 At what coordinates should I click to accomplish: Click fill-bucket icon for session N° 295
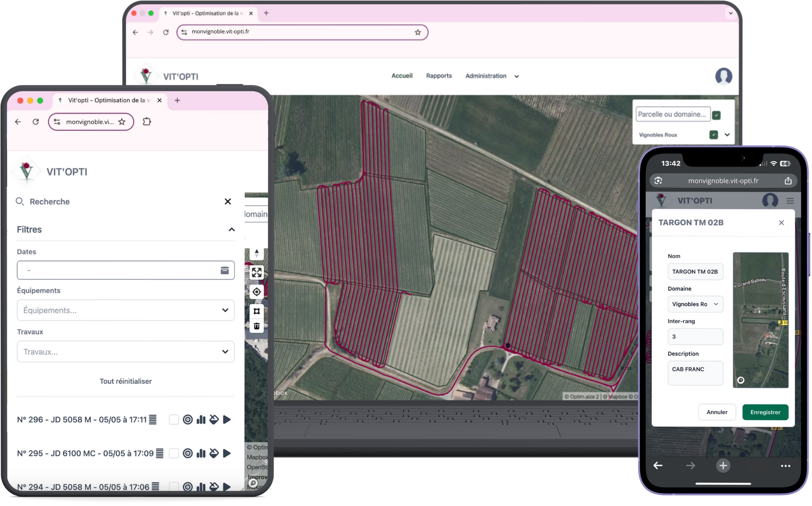click(x=214, y=453)
